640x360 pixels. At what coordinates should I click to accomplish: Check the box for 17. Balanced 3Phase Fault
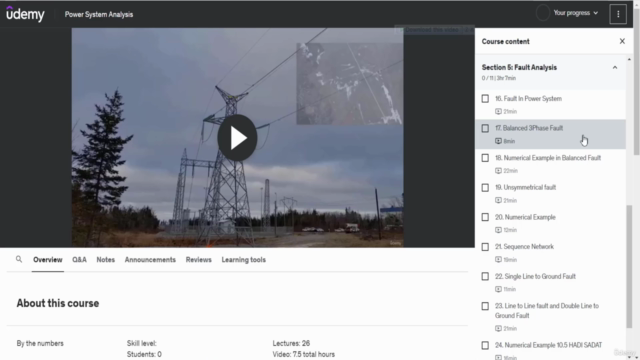click(485, 128)
